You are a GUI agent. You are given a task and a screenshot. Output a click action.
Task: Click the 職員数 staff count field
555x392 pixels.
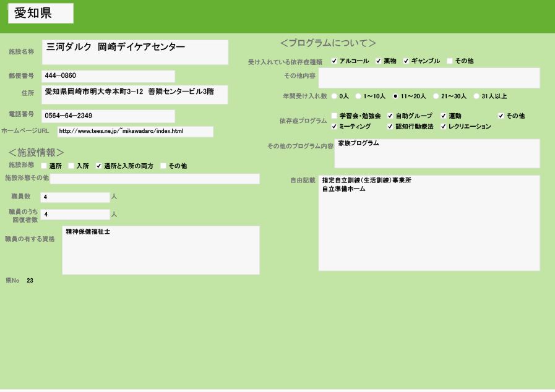point(75,197)
